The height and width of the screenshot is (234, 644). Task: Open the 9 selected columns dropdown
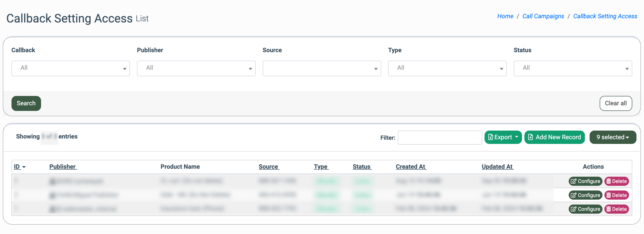click(x=613, y=137)
